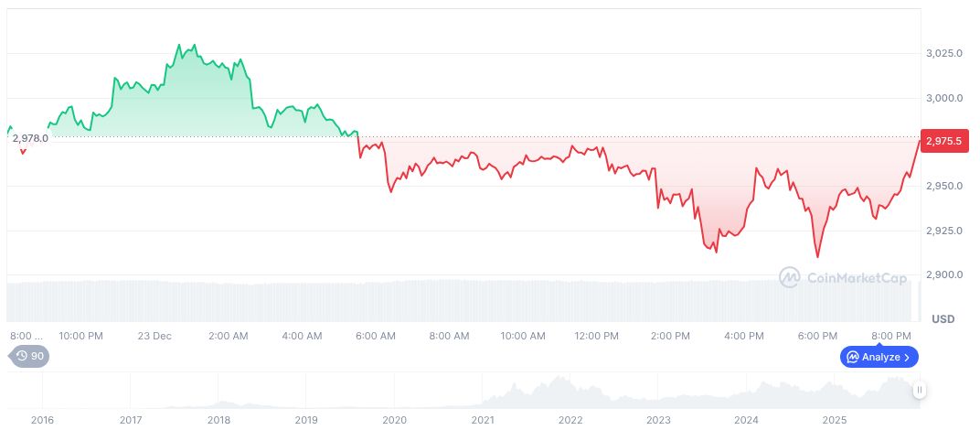Select 2020 on the overview timeline

[x=394, y=420]
